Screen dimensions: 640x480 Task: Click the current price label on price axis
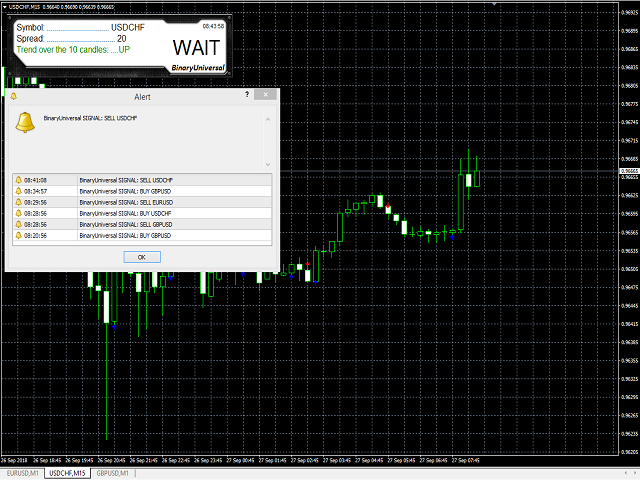pyautogui.click(x=629, y=171)
